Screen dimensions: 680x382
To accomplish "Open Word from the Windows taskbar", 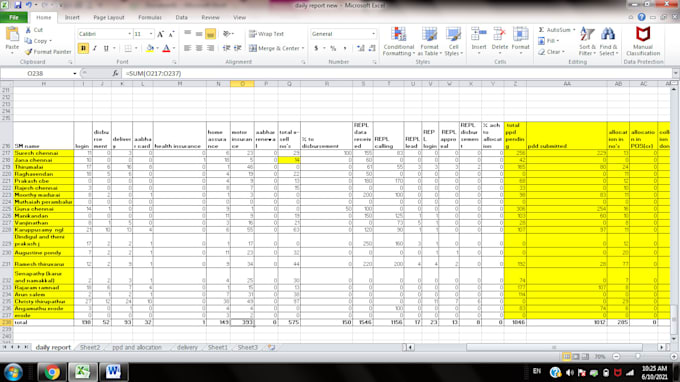I will (113, 372).
